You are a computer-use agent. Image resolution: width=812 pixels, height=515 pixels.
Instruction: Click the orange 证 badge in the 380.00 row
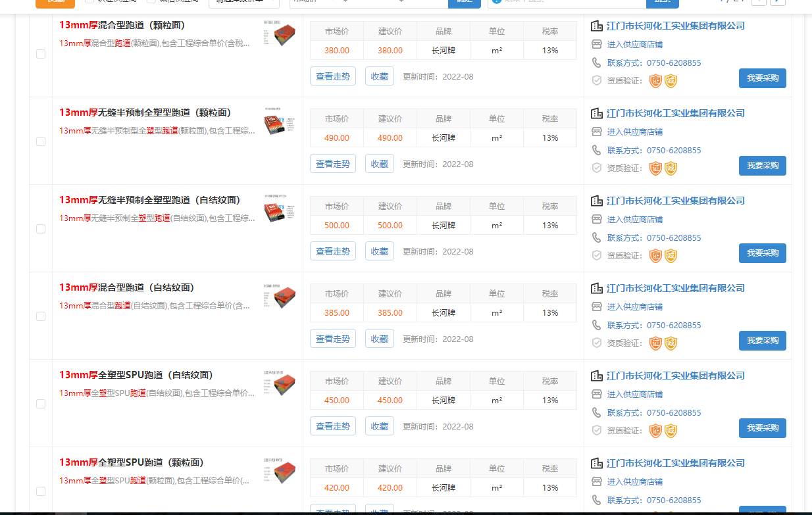click(x=655, y=81)
